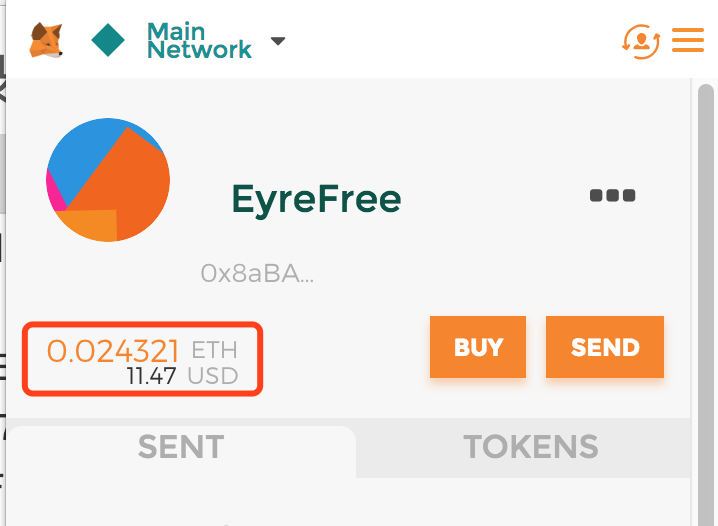
Task: Open the switch account icon
Action: point(641,41)
